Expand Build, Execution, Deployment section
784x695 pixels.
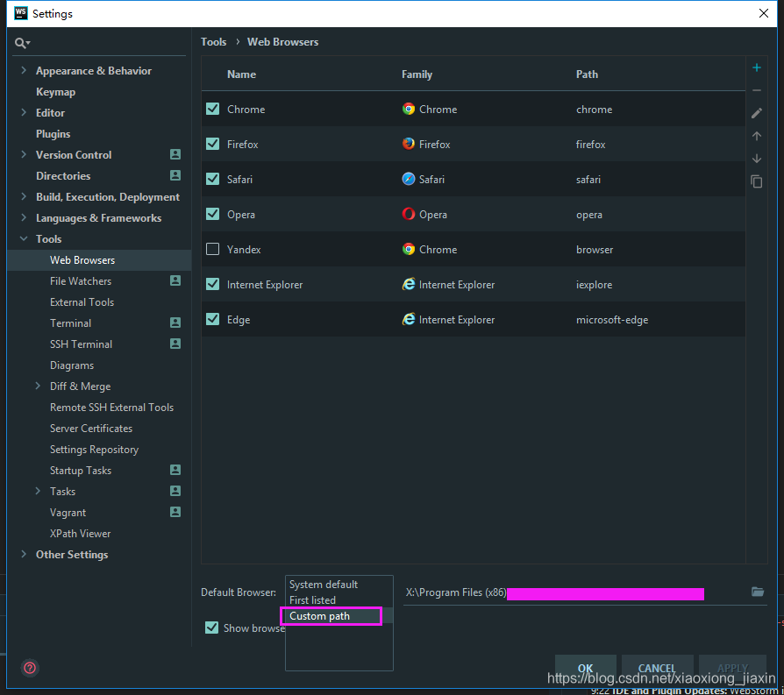click(x=24, y=196)
